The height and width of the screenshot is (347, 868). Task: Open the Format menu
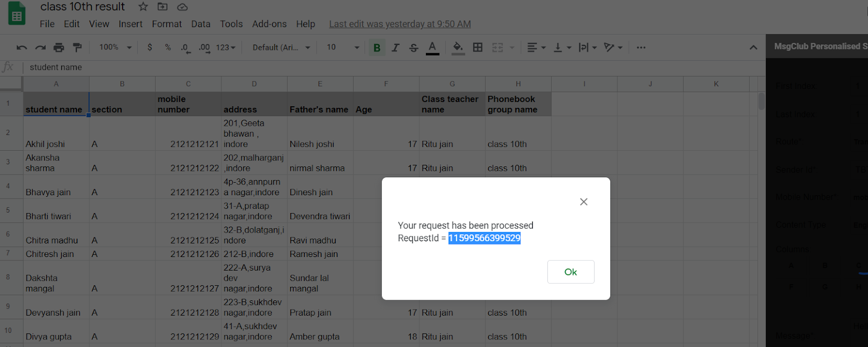[x=167, y=24]
